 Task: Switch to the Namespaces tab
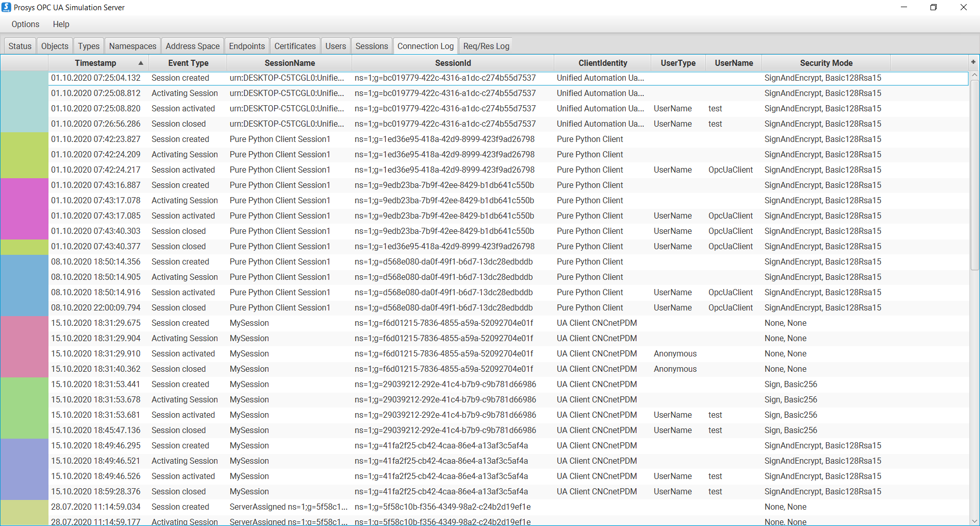point(132,45)
